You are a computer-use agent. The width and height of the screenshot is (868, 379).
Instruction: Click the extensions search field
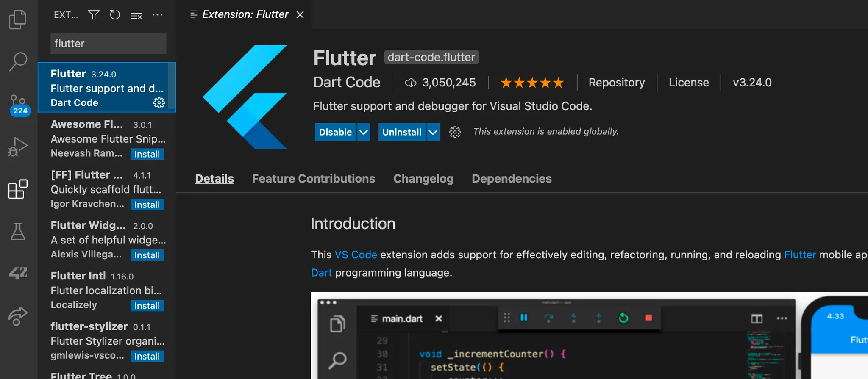click(108, 43)
